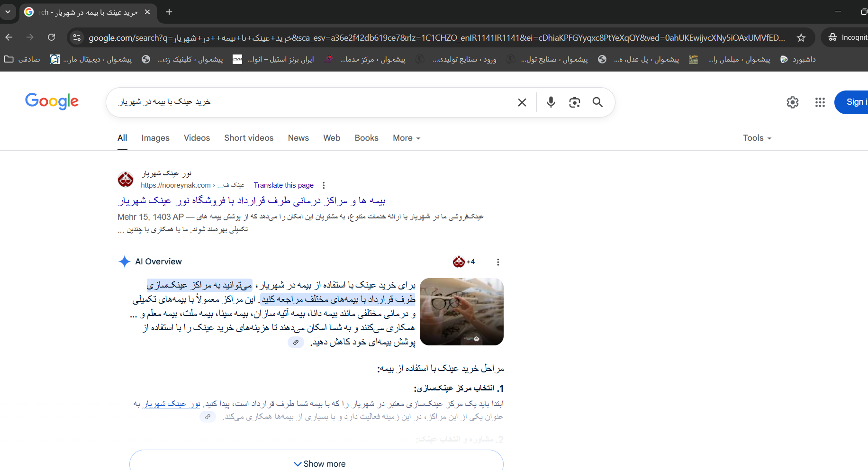Open bookmark پیشخوان دیجیتال مار

(91, 59)
